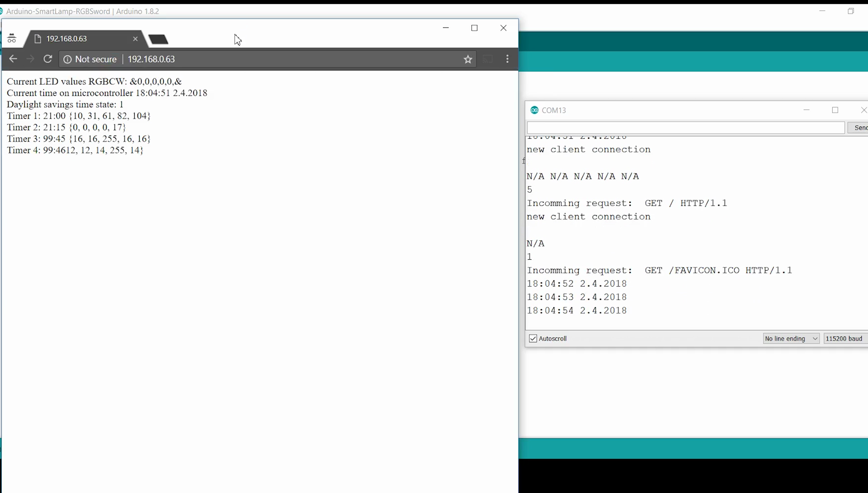
Task: Close the 192.168.0.63 tab
Action: coord(135,39)
